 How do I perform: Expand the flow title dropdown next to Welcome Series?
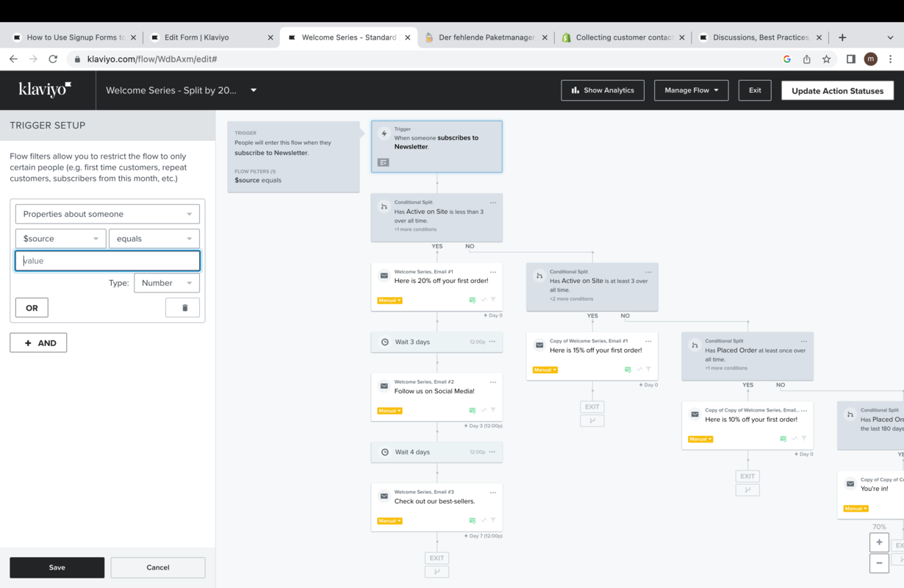point(253,90)
